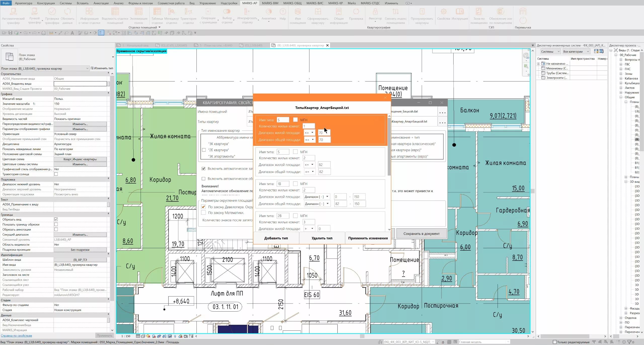Screen dimensions: 644x345
Task: Enable МГН checkbox for type 1B
Action: tap(295, 184)
